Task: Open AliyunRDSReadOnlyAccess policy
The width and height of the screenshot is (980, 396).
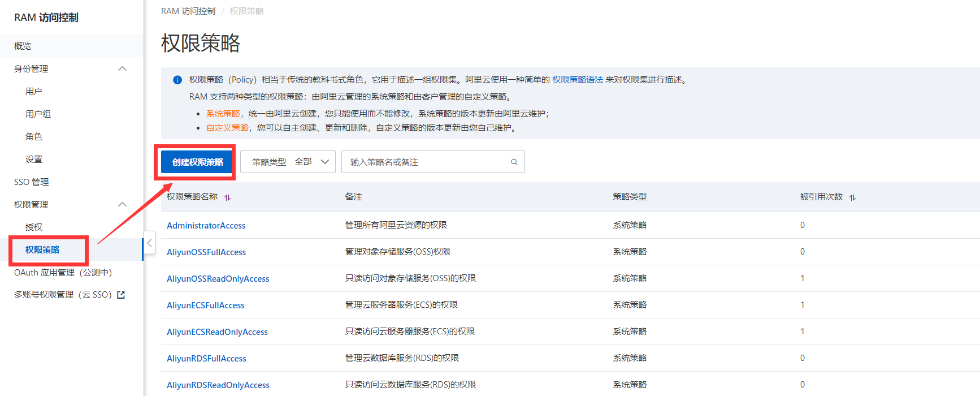Action: click(218, 385)
